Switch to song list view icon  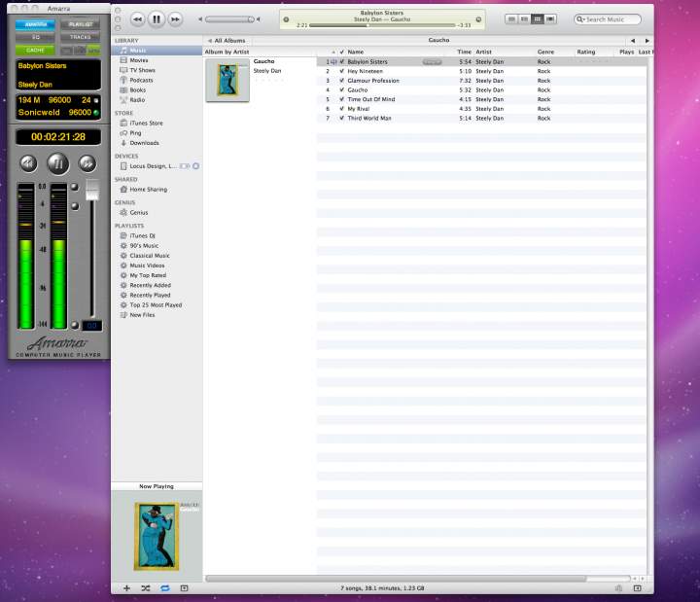click(x=511, y=19)
